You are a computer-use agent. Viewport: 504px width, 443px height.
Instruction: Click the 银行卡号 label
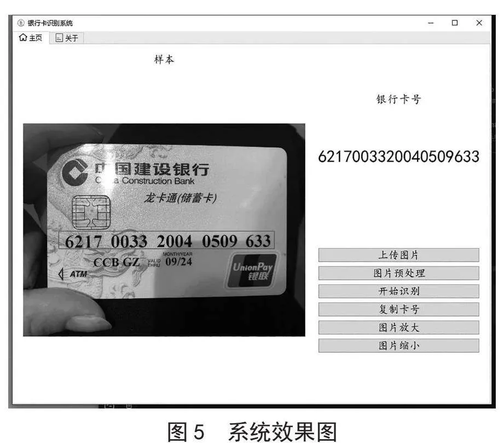click(x=398, y=99)
